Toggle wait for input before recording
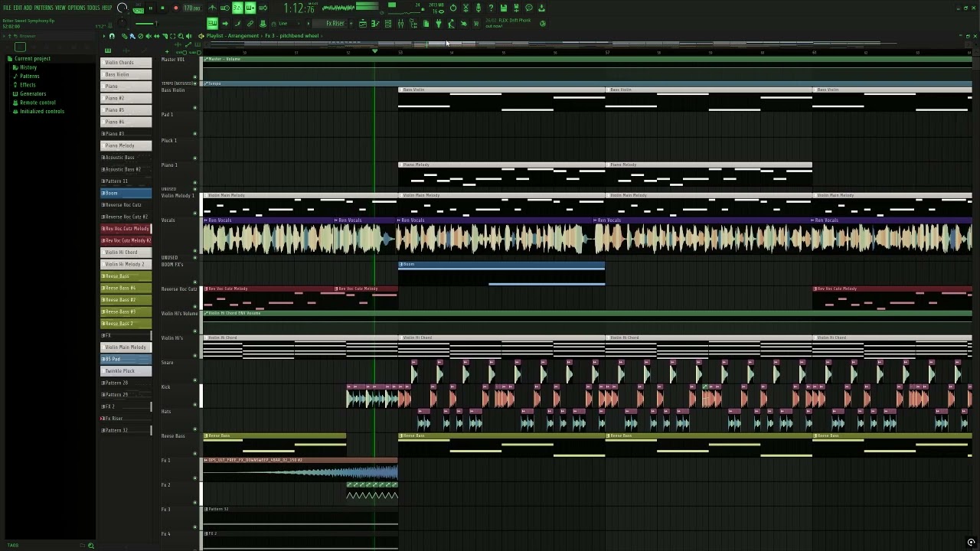 coord(225,8)
